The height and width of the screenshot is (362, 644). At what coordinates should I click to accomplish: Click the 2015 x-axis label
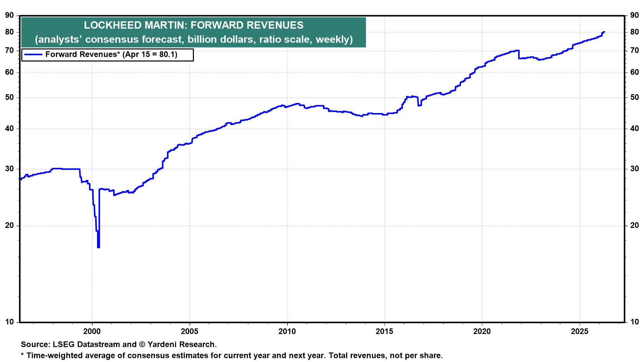[384, 331]
